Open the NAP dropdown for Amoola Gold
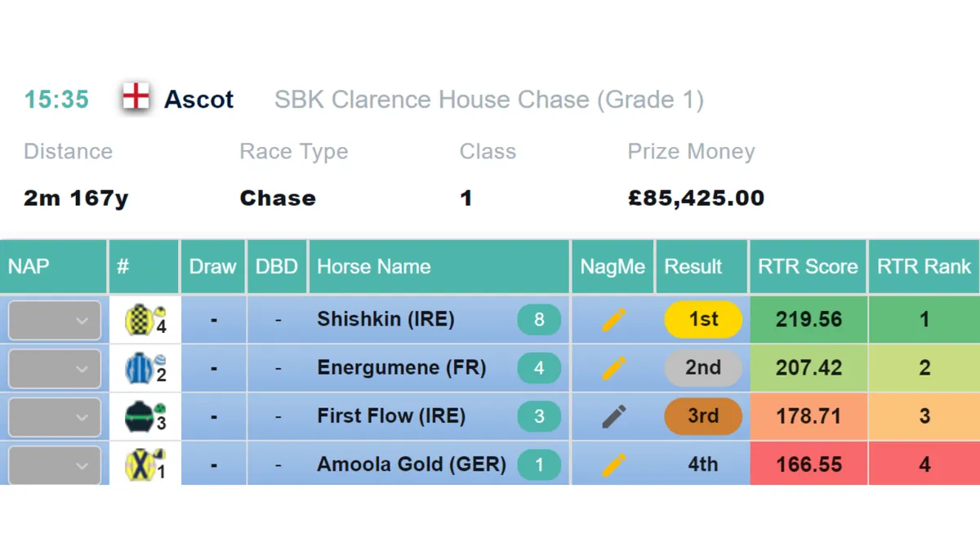 pos(55,465)
